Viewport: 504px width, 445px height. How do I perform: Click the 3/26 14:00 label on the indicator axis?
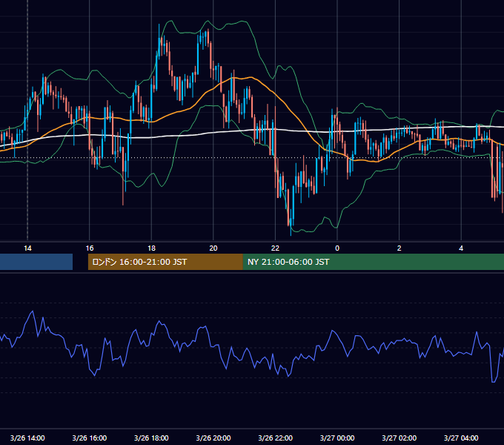pyautogui.click(x=27, y=438)
